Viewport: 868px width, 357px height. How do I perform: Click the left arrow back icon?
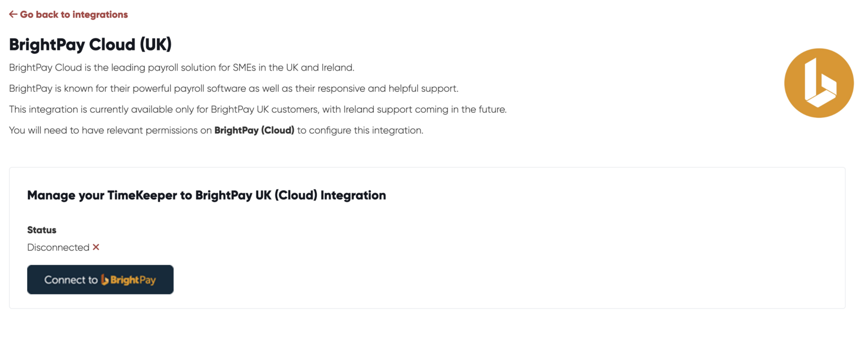tap(13, 14)
